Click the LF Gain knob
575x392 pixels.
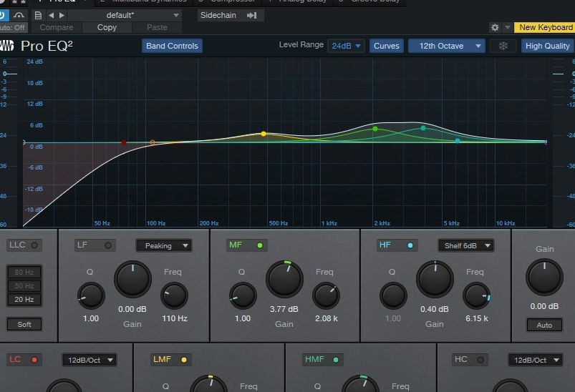[132, 279]
